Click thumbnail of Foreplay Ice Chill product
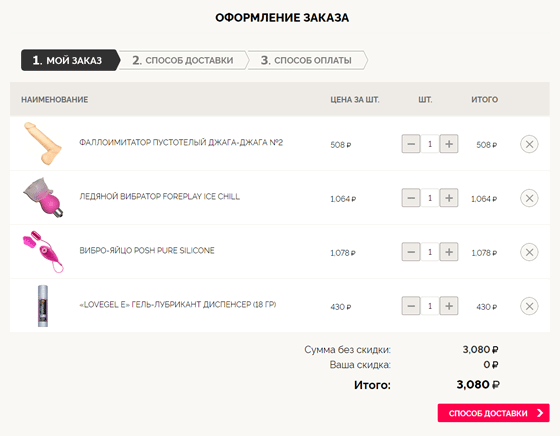Viewport: 560px width, 436px height. [x=43, y=197]
